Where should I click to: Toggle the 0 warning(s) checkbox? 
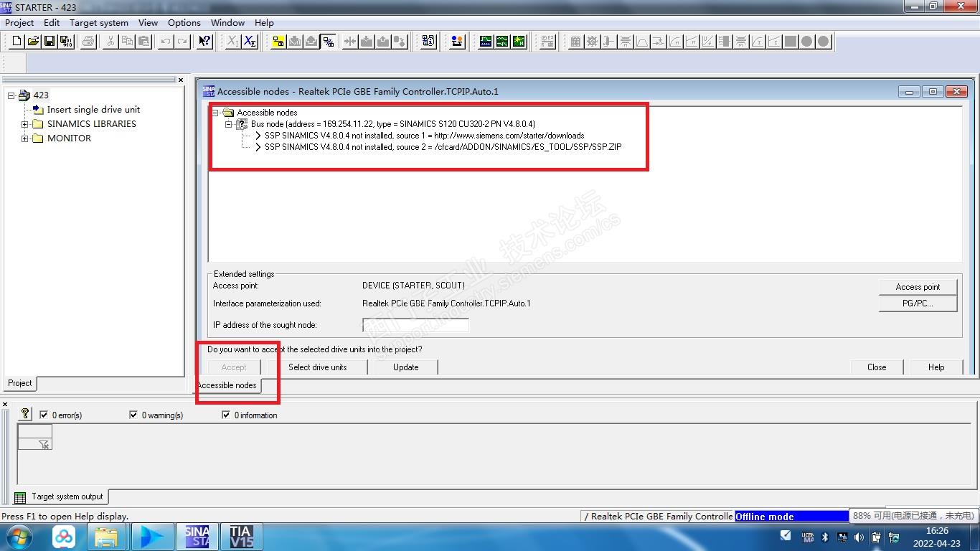(x=133, y=415)
